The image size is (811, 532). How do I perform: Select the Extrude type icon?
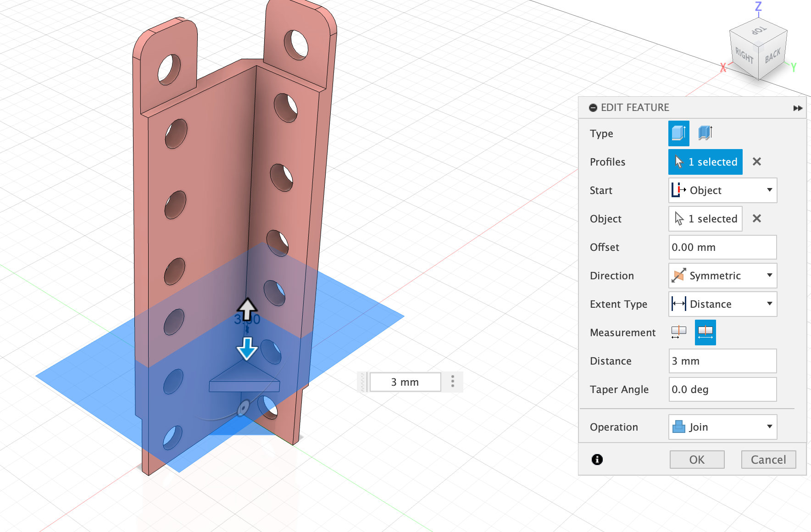(678, 133)
